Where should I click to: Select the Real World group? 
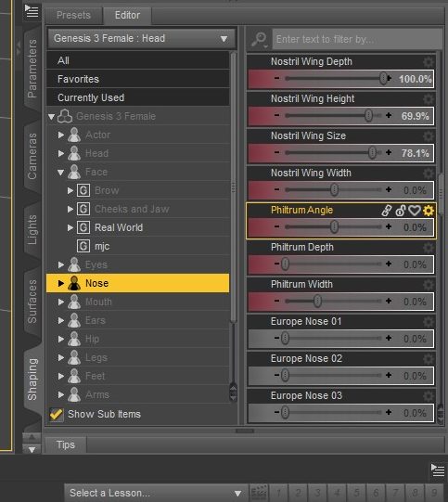coord(119,227)
